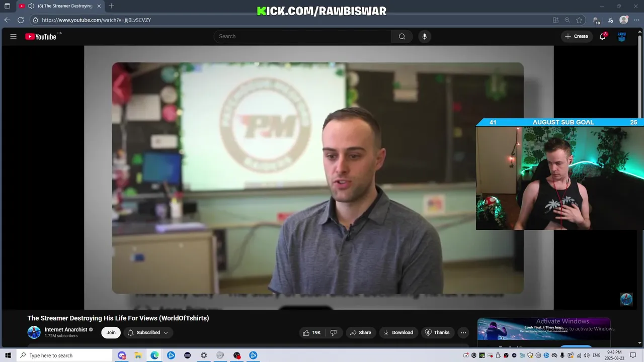Open the YouTube guide hamburger menu
The image size is (644, 362).
pos(14,36)
